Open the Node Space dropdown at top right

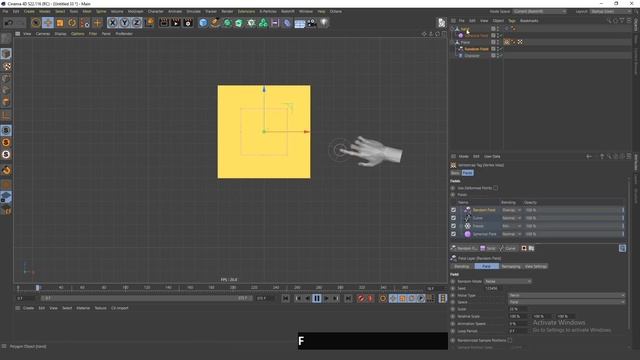540,11
